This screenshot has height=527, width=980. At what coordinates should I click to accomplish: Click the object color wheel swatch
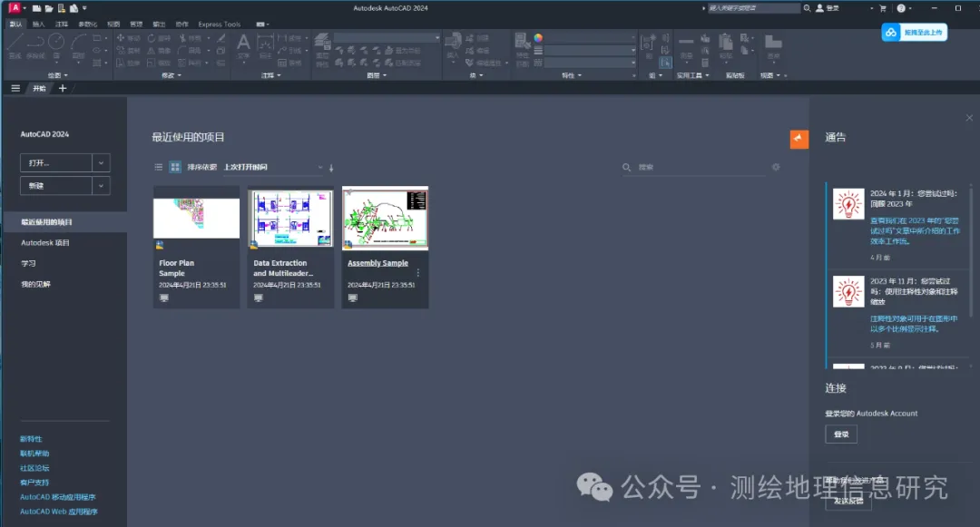pos(538,38)
